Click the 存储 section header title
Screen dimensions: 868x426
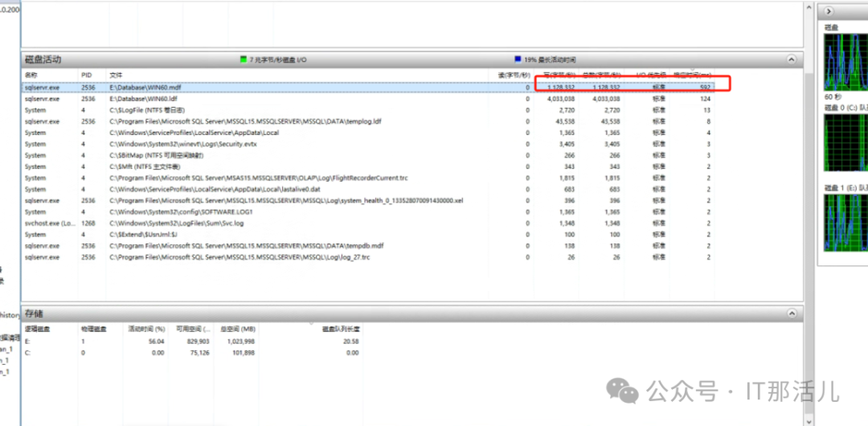click(35, 313)
